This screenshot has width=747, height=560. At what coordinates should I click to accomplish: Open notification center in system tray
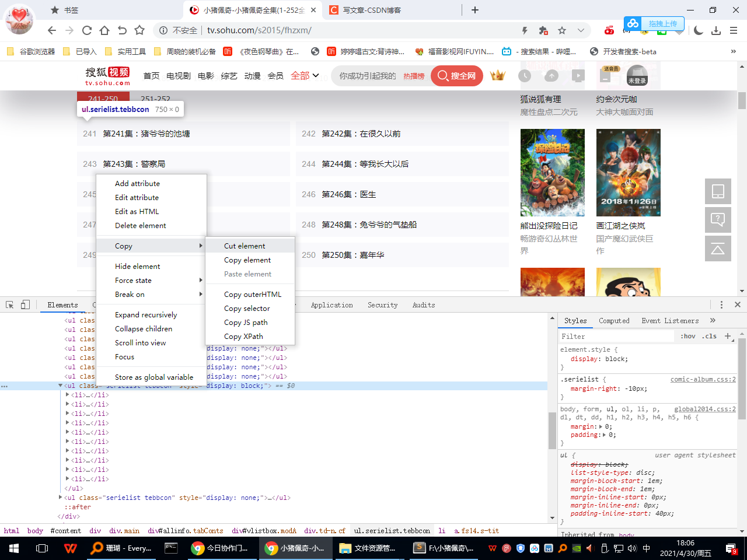pyautogui.click(x=731, y=548)
